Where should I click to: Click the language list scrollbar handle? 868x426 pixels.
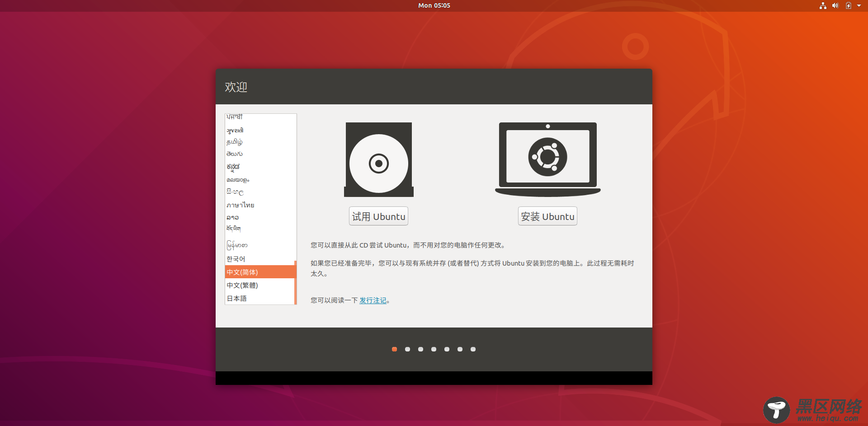coord(296,282)
